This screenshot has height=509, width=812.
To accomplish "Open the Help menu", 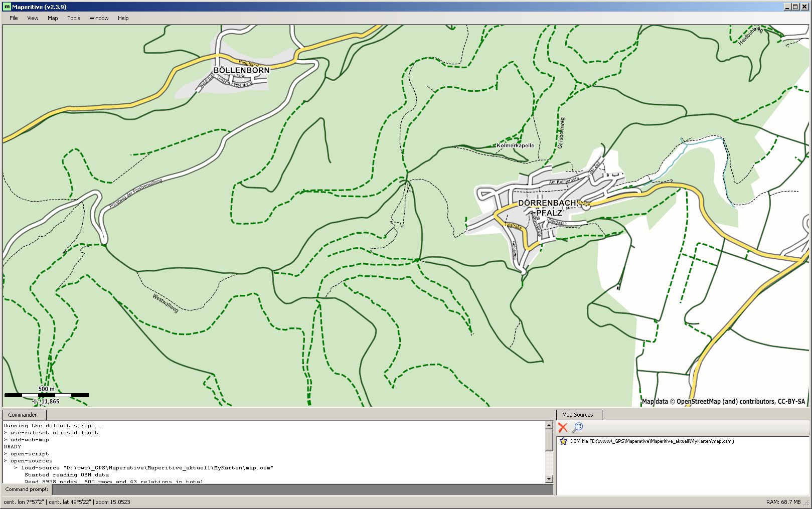I will pos(123,18).
